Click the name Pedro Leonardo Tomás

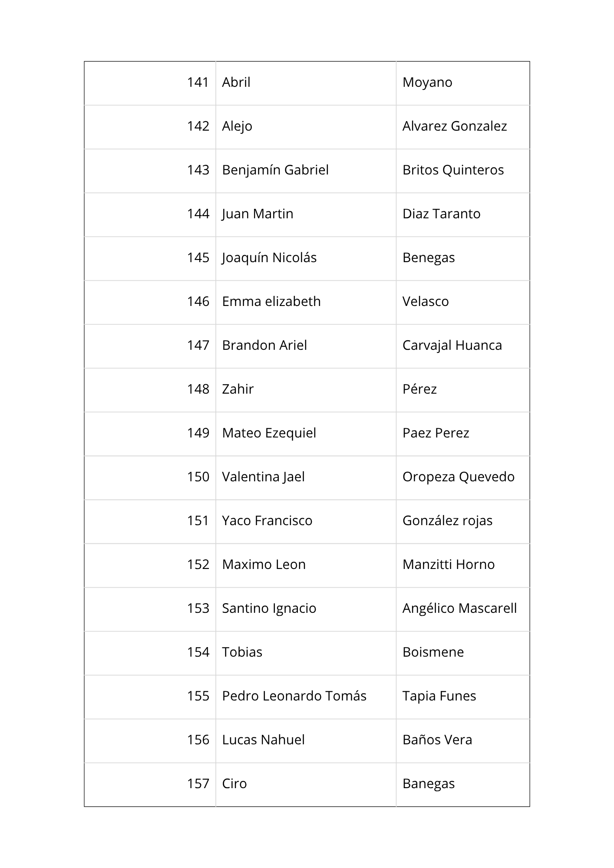(294, 696)
